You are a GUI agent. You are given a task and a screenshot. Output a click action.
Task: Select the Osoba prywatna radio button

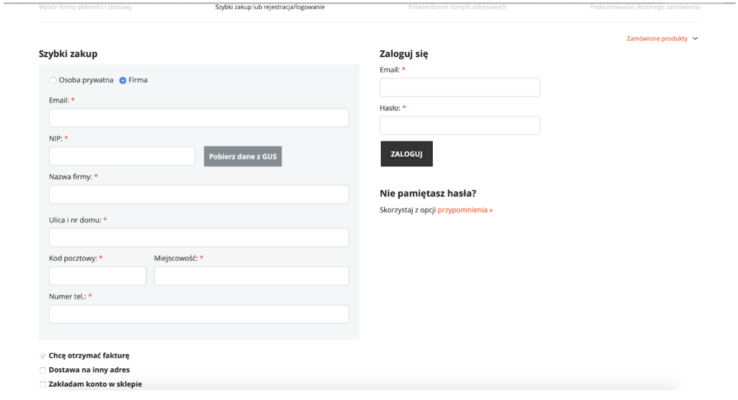pyautogui.click(x=53, y=80)
